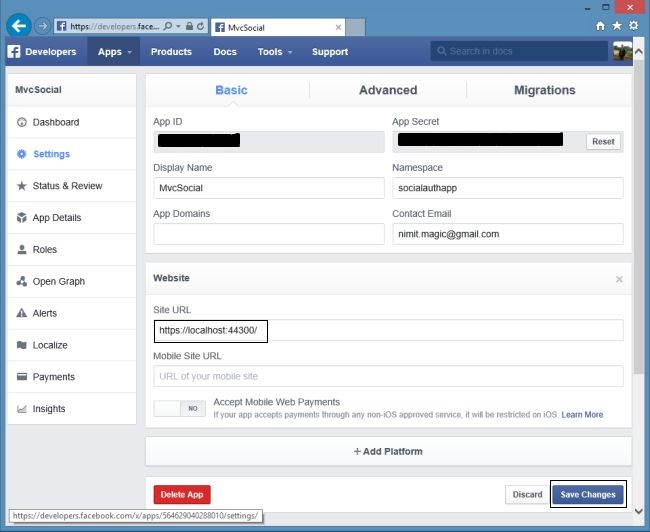Close the MvcSocial browser tab

(x=338, y=27)
